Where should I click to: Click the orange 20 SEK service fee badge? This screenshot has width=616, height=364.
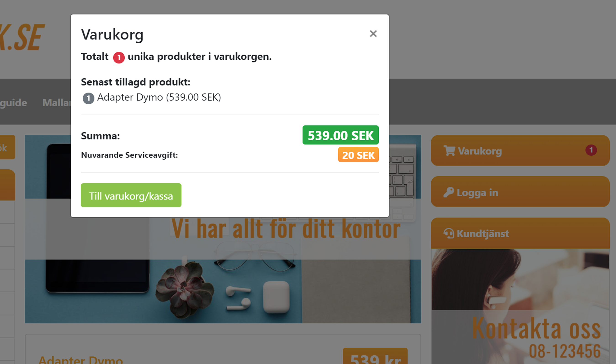(358, 155)
